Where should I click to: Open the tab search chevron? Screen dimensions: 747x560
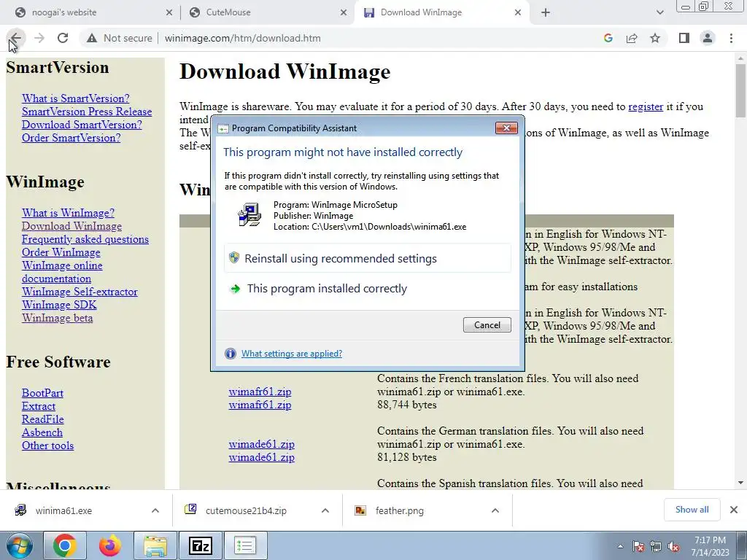pyautogui.click(x=659, y=13)
